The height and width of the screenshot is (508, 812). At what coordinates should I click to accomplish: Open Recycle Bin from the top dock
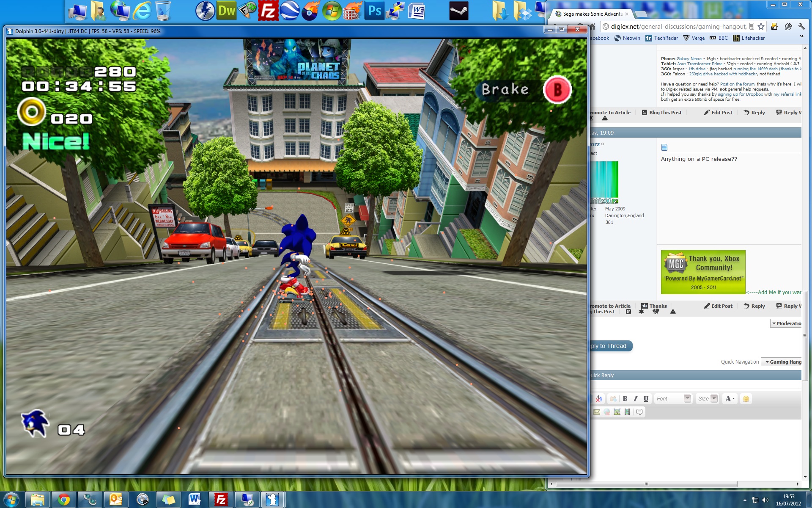point(163,11)
